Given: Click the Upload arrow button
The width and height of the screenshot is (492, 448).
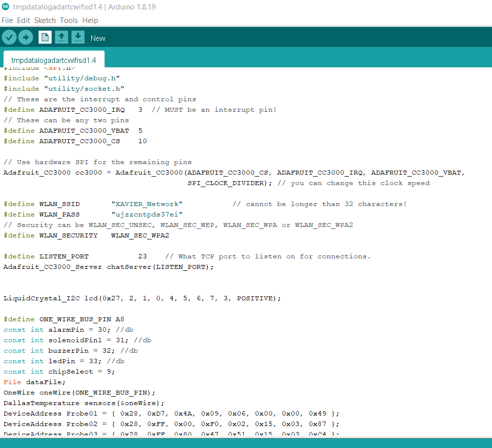Looking at the screenshot, I should (x=26, y=37).
